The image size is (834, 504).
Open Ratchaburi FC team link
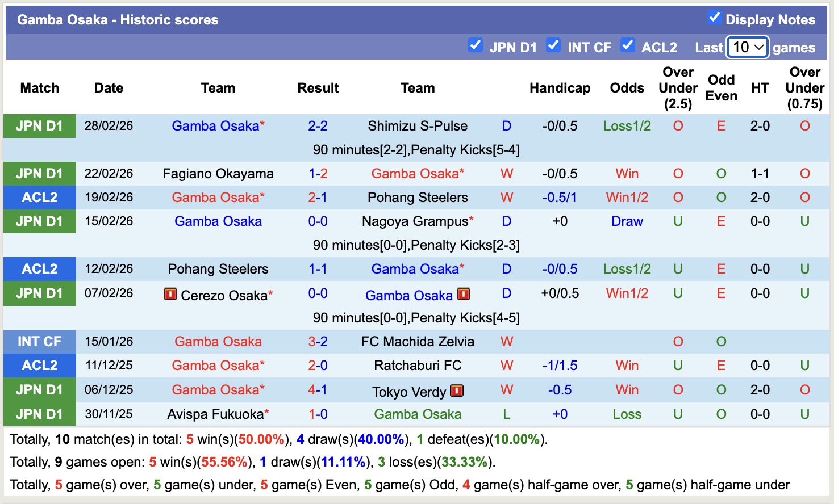(x=418, y=366)
